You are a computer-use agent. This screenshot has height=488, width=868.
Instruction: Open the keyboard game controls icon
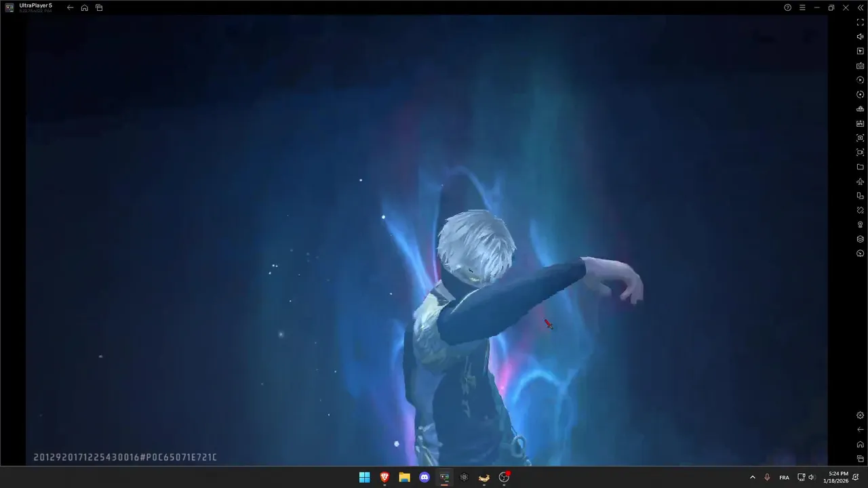pos(861,66)
